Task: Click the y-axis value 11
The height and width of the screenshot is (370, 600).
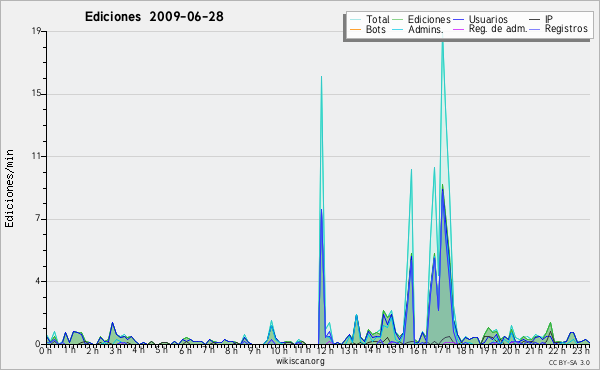Action: [36, 156]
